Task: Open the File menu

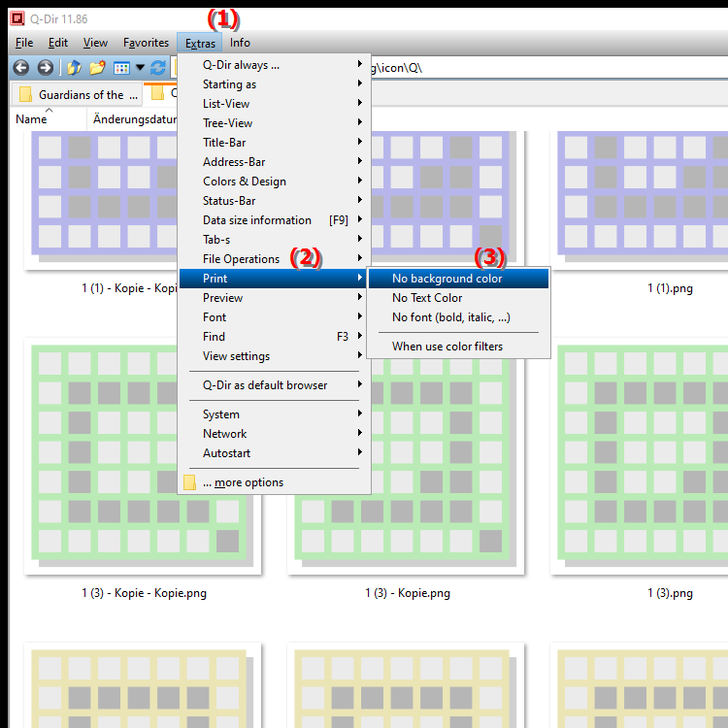Action: tap(24, 43)
